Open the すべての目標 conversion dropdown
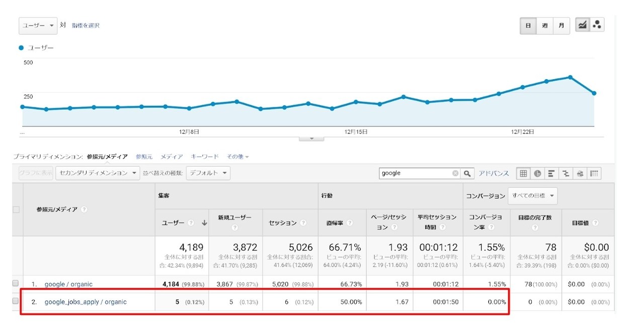 533,195
